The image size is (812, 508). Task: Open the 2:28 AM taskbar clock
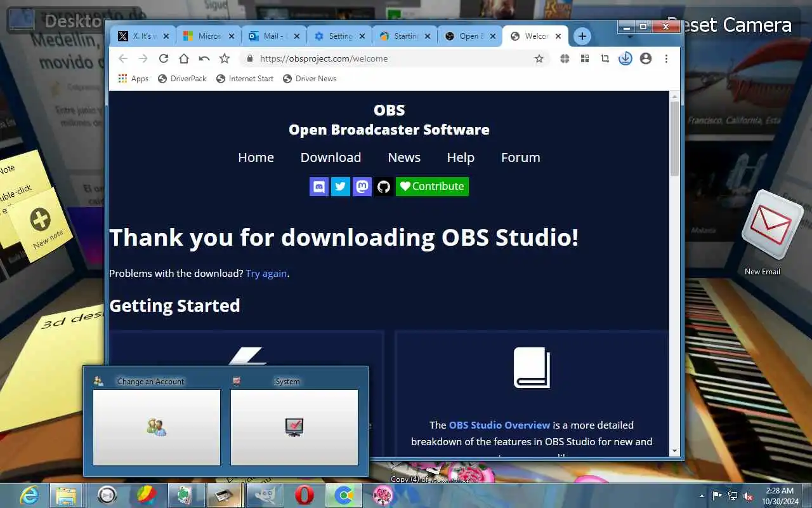[x=779, y=495]
